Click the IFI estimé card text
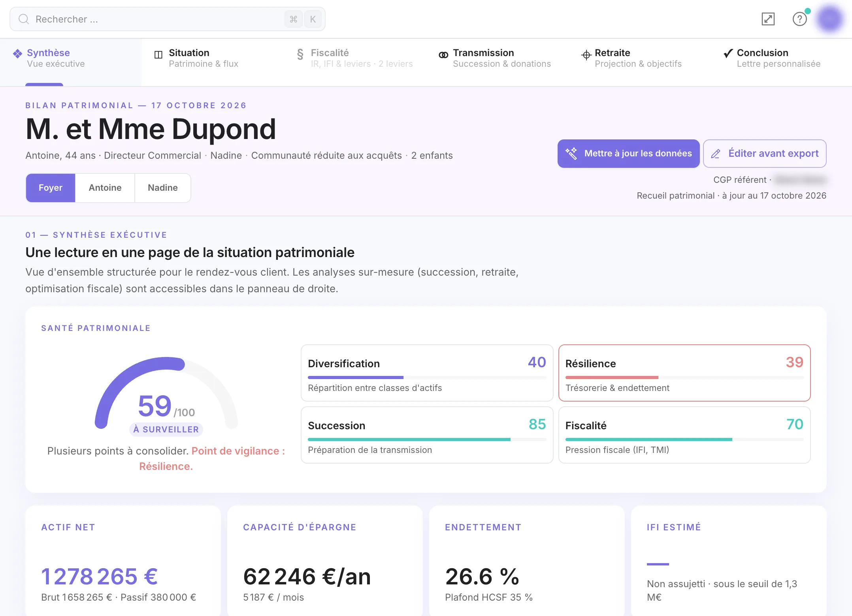 [722, 590]
